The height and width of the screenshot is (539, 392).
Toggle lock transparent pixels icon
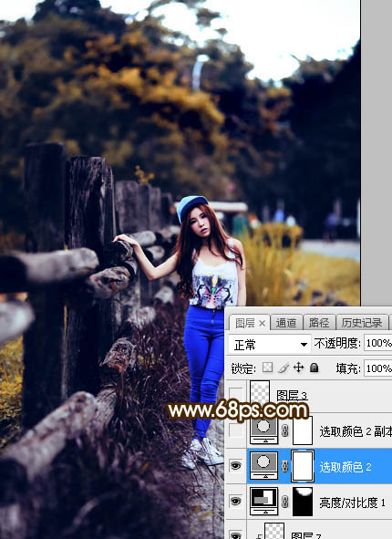point(267,368)
